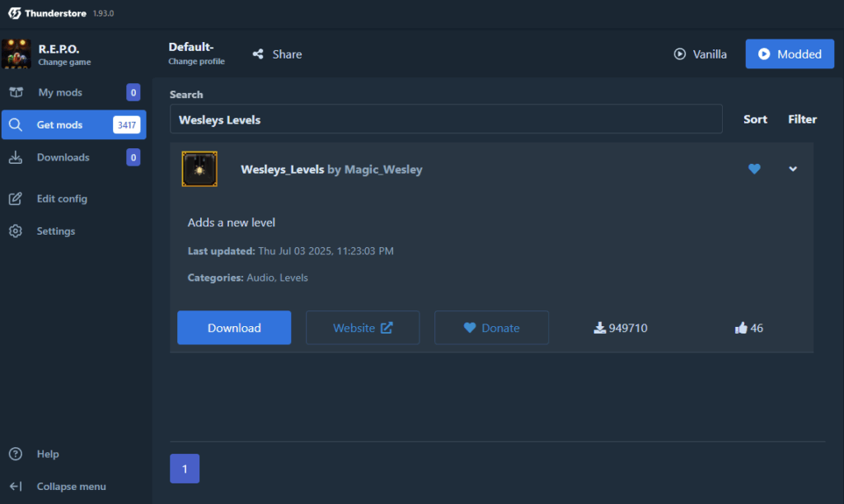
Task: Open the R.E.P.O. game thumbnail
Action: click(16, 54)
